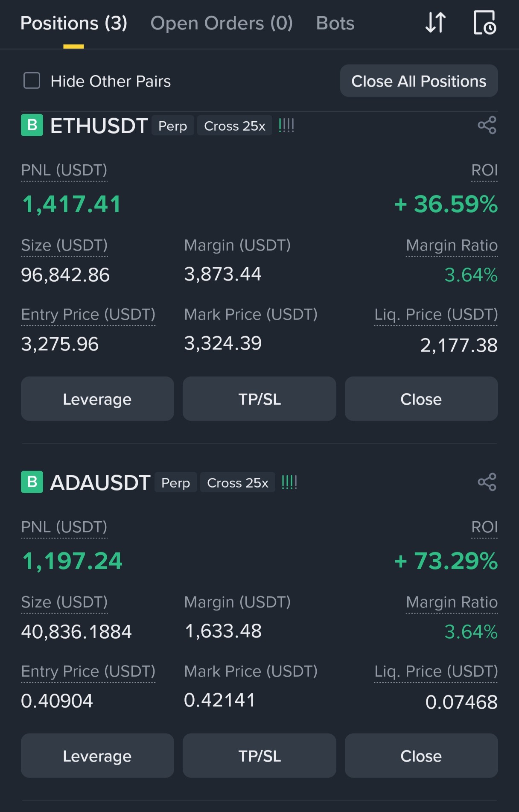
Task: Enable the Hide Other Pairs checkbox
Action: click(32, 81)
